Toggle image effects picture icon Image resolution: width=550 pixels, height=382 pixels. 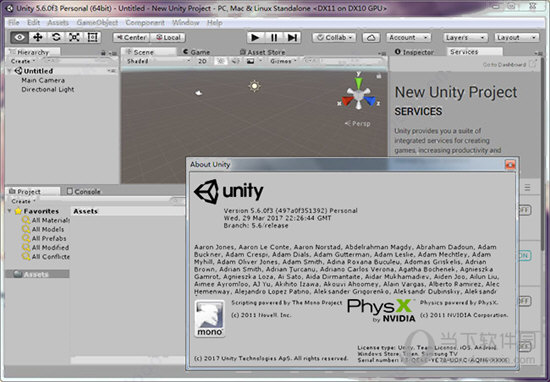click(x=250, y=61)
